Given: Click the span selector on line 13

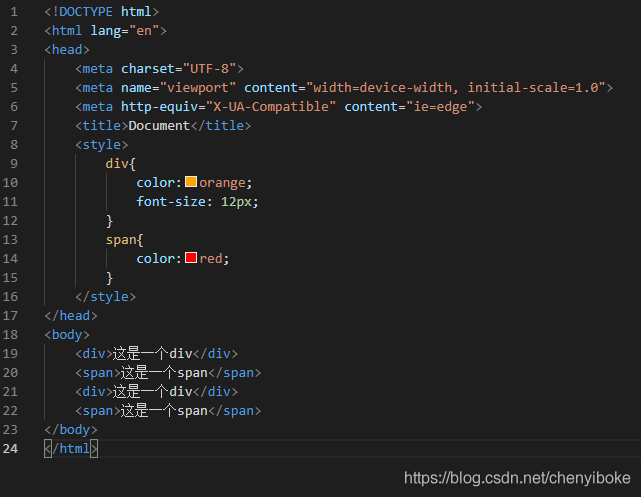Looking at the screenshot, I should click(121, 240).
